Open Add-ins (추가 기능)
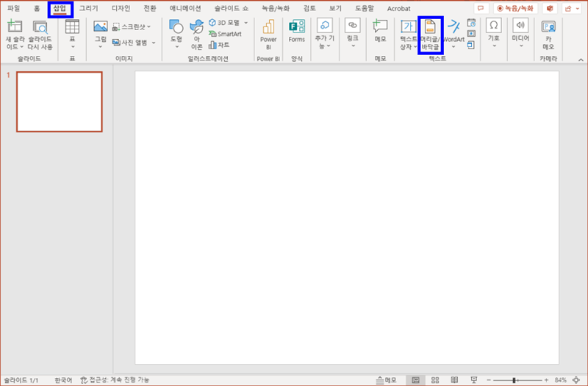Image resolution: width=588 pixels, height=386 pixels. coord(325,35)
